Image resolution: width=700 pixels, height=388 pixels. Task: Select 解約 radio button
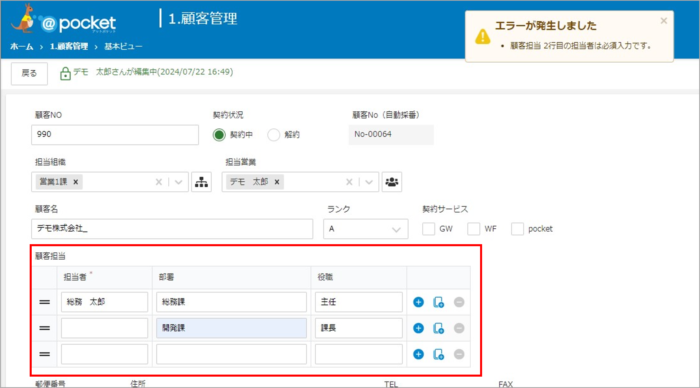[274, 135]
